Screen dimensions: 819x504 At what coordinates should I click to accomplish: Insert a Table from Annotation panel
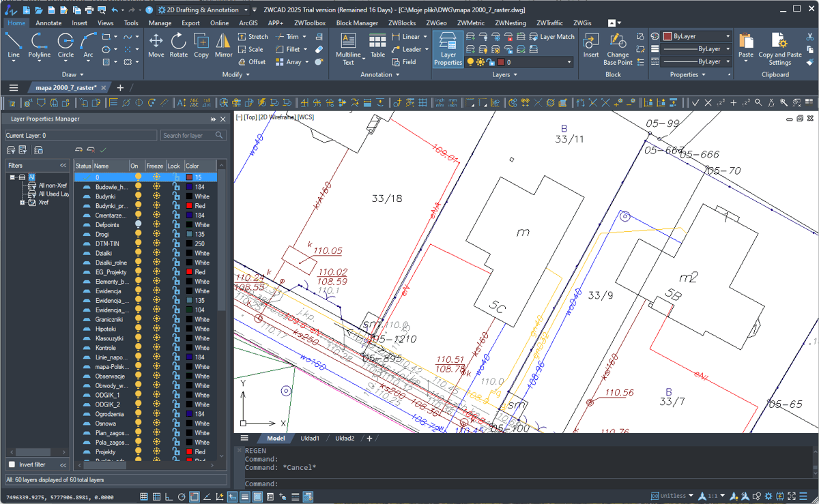click(377, 45)
